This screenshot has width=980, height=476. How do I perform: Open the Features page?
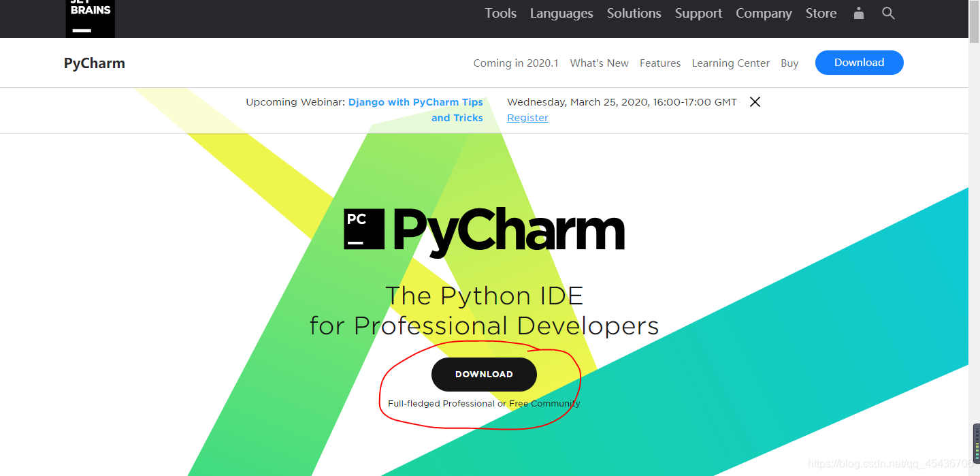pyautogui.click(x=660, y=63)
